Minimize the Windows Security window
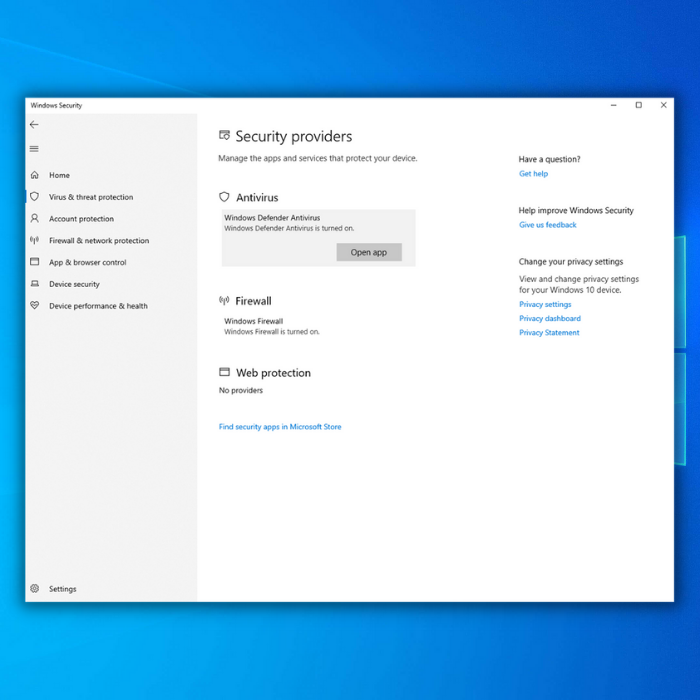This screenshot has height=700, width=700. [613, 105]
